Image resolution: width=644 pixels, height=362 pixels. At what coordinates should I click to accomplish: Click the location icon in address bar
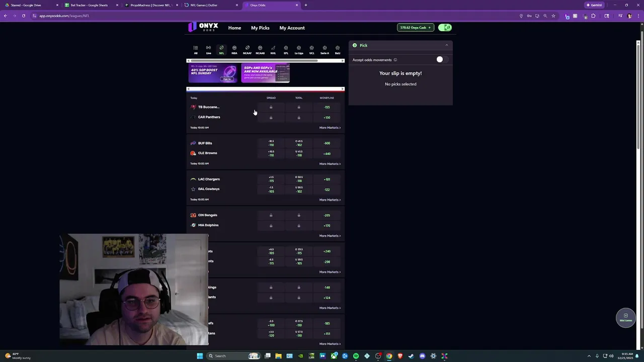click(521, 16)
